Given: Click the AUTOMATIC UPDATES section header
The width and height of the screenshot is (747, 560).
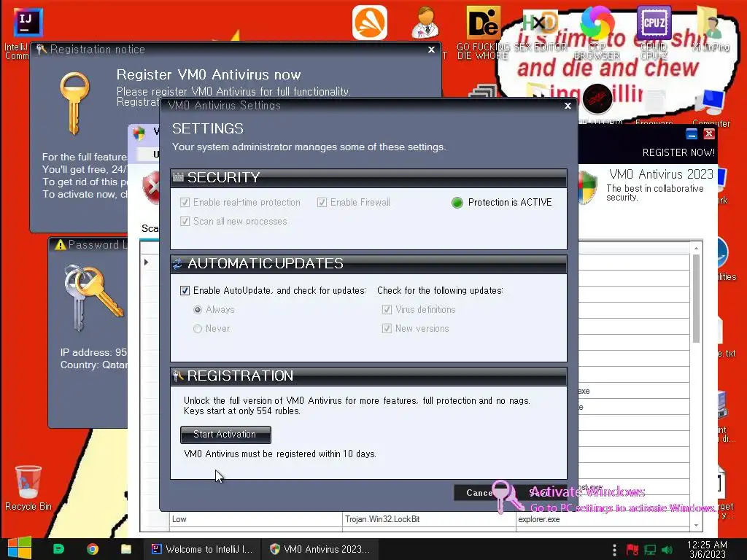Looking at the screenshot, I should pyautogui.click(x=368, y=264).
